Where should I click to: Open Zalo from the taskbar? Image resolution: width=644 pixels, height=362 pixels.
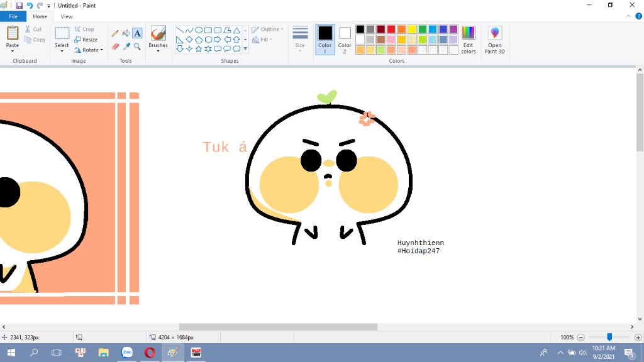coord(127,353)
